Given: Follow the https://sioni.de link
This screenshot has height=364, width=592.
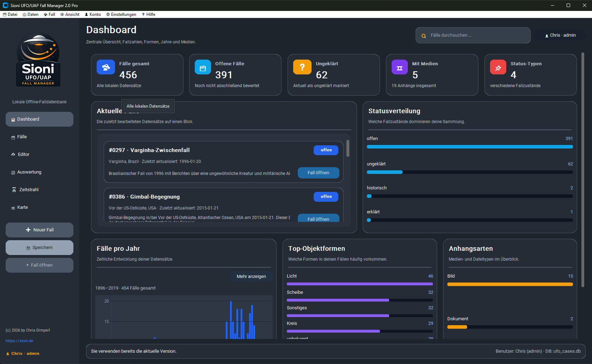Looking at the screenshot, I should click(x=19, y=341).
